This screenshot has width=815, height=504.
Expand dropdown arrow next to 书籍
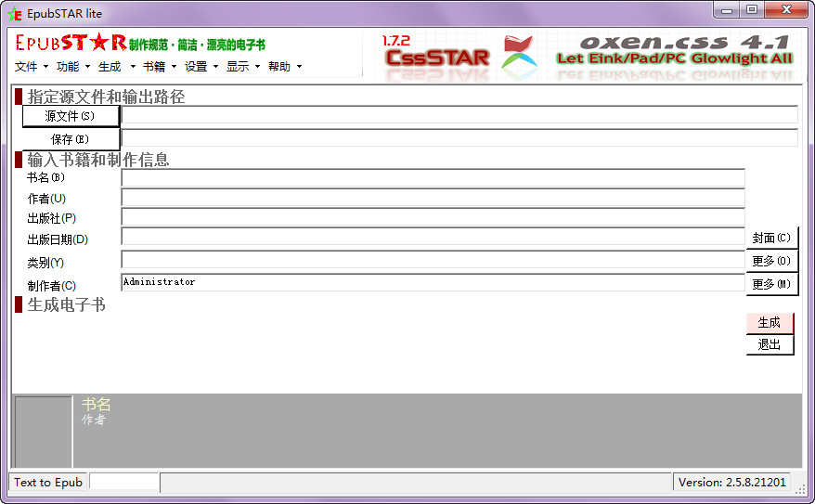[174, 67]
